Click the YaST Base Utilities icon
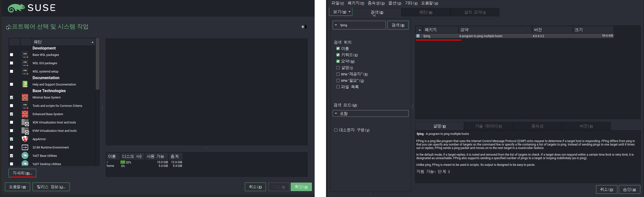Viewport: 644px width, 197px height. pos(25,155)
